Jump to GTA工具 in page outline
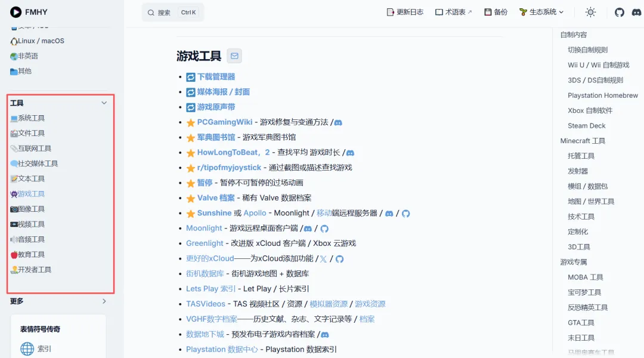 581,323
